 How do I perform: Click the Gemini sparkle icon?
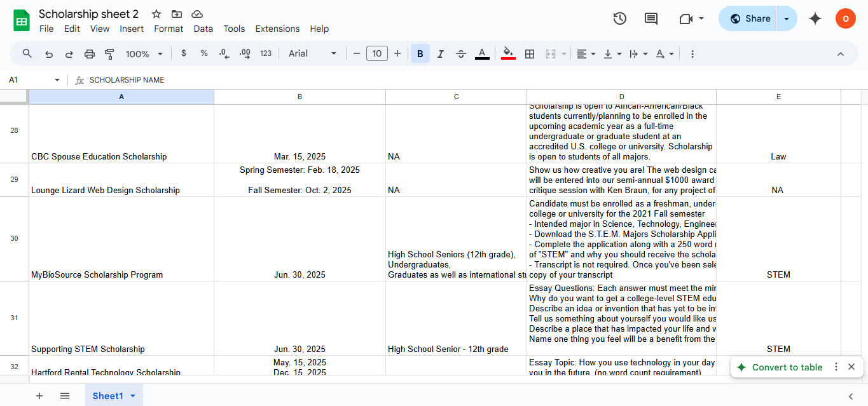tap(815, 18)
